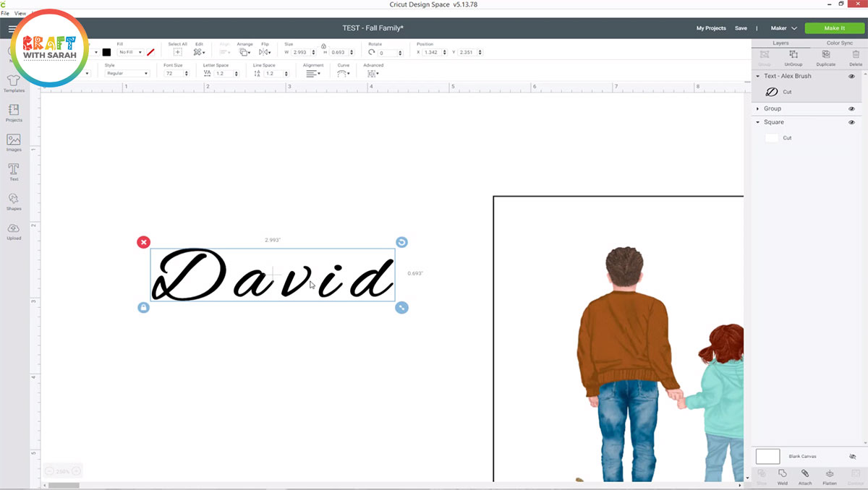Click the black color swatch in toolbar
Screen dimensions: 868x490
pyautogui.click(x=106, y=52)
